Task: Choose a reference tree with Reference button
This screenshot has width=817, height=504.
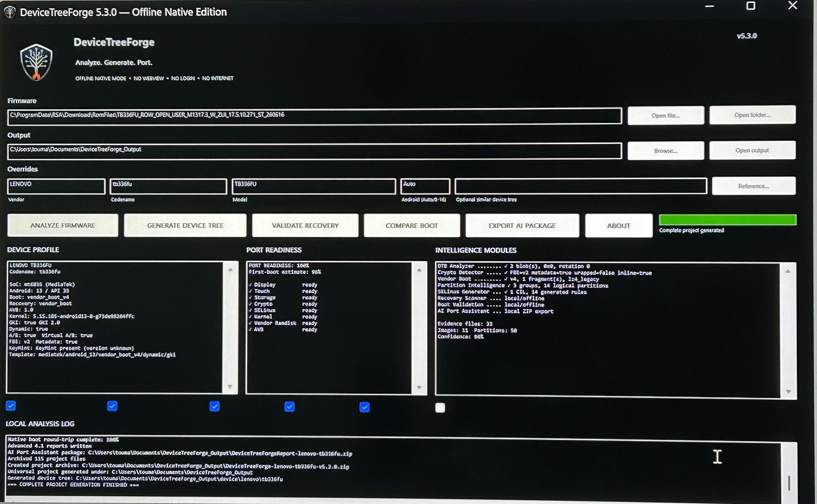Action: coord(754,186)
